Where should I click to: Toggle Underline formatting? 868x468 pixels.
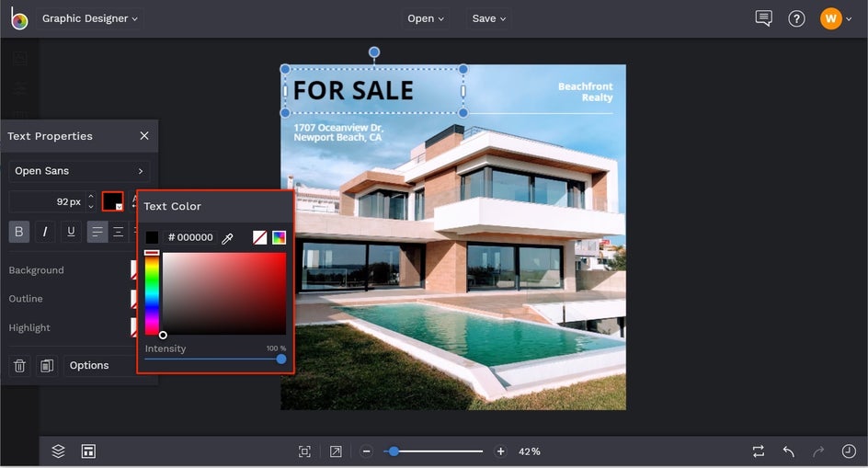pyautogui.click(x=71, y=232)
